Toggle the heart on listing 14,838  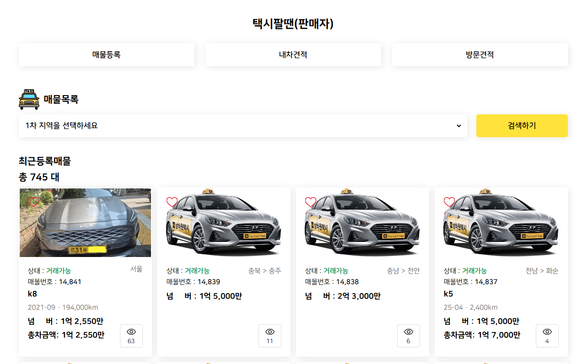(x=311, y=202)
